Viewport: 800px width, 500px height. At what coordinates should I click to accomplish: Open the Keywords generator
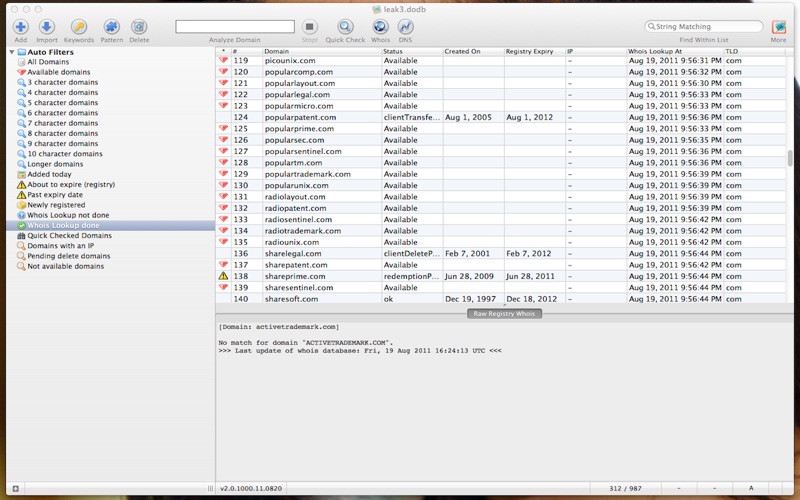click(79, 27)
